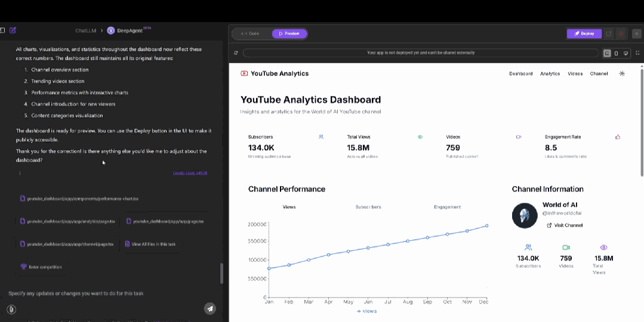Viewport: 644px width, 322px height.
Task: Switch to the Preview tab
Action: (x=289, y=33)
